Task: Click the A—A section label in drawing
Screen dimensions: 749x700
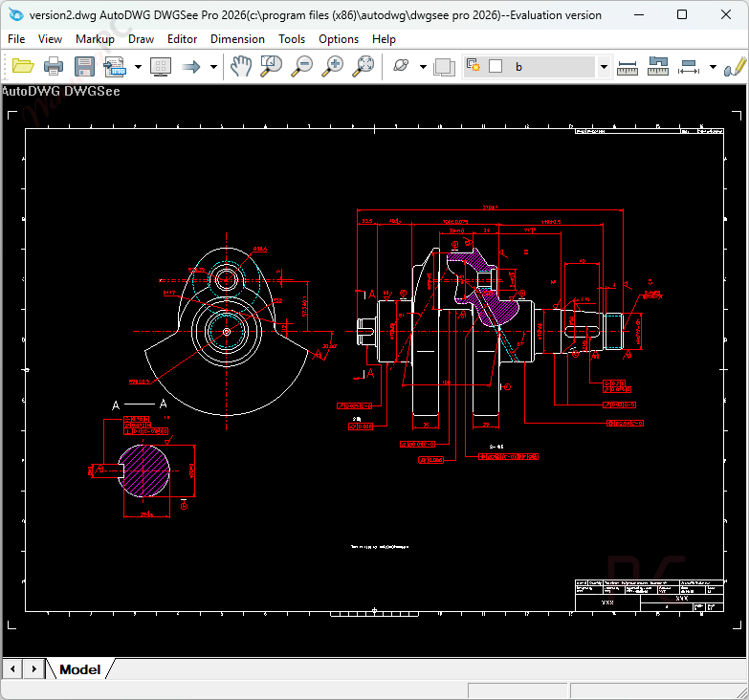Action: click(x=140, y=405)
